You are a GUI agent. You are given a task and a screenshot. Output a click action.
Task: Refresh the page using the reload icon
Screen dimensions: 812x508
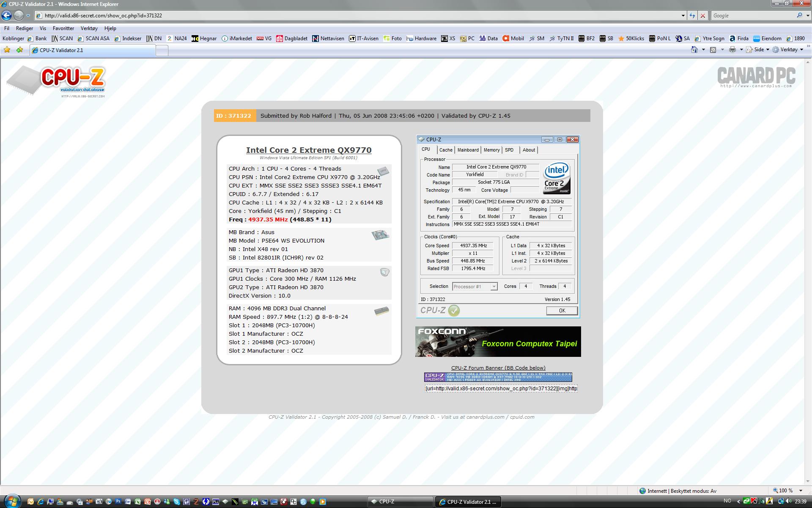692,16
